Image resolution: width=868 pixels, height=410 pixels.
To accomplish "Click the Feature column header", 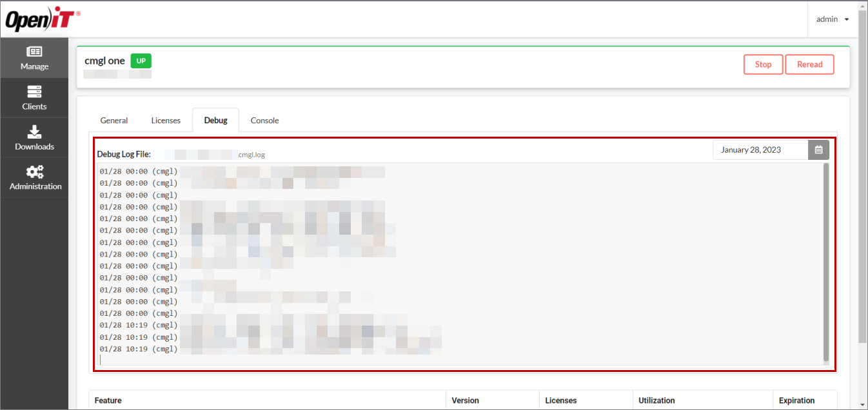I will (107, 400).
